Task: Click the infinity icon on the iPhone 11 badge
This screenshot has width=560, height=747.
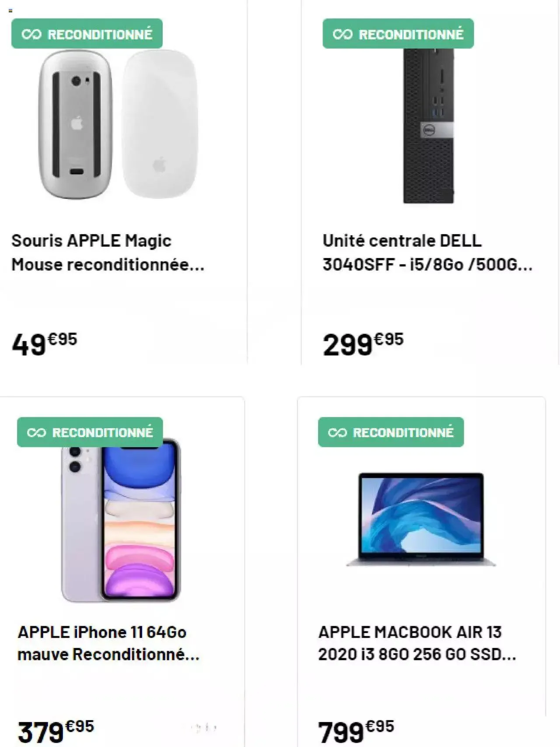Action: 36,433
